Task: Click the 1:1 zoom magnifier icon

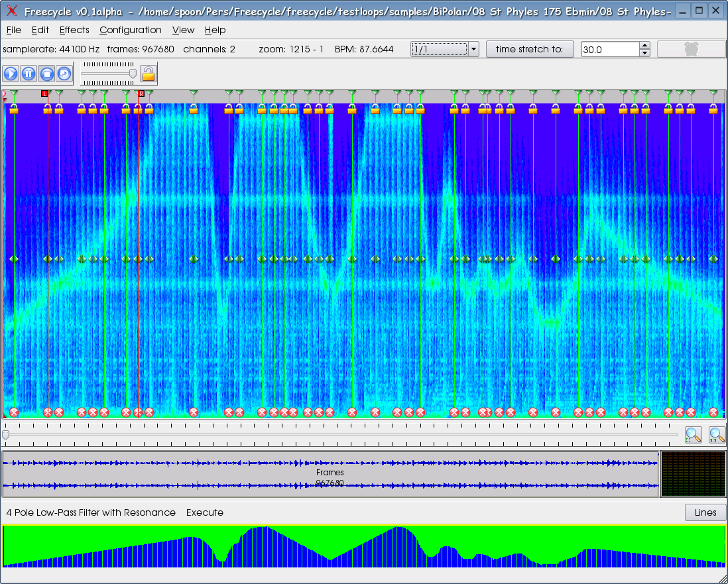Action: click(x=716, y=435)
